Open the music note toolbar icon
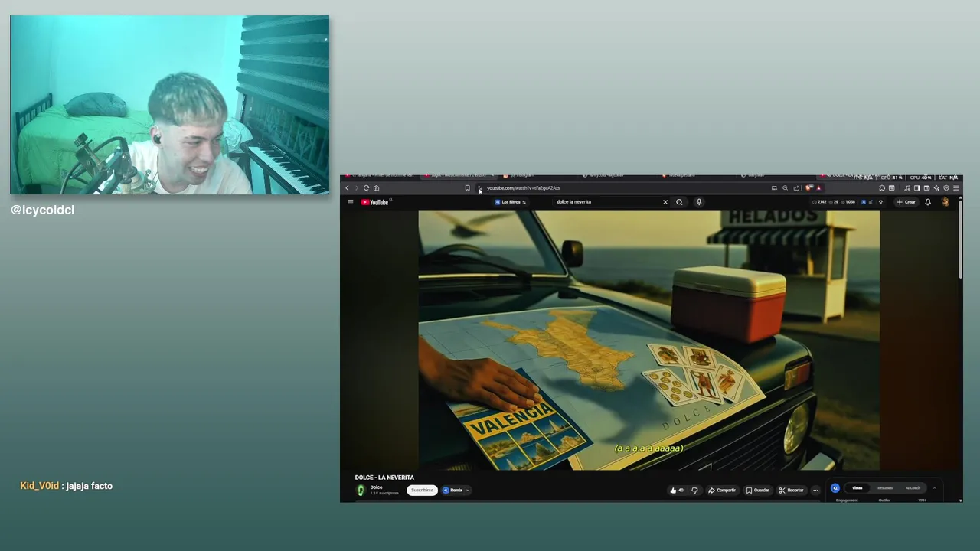This screenshot has height=551, width=980. pos(907,188)
